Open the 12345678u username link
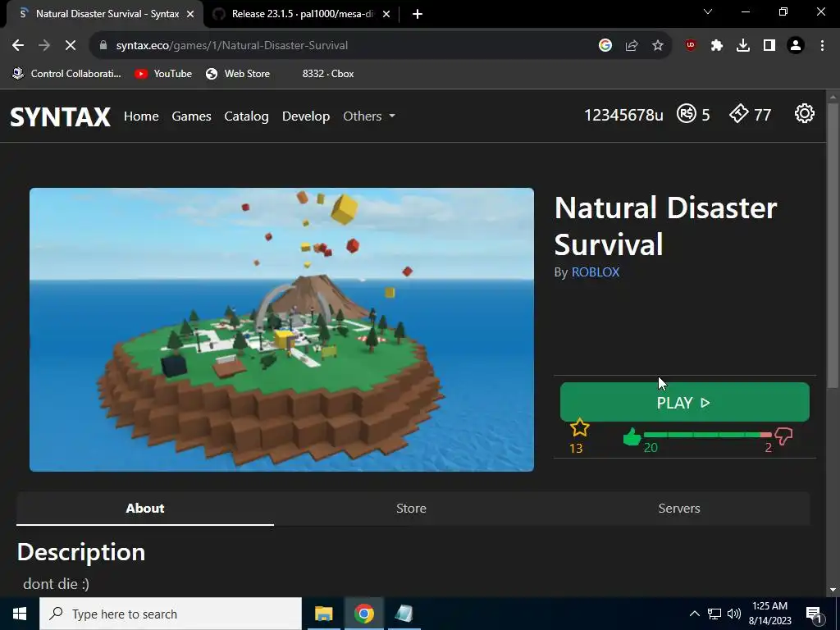 (623, 115)
